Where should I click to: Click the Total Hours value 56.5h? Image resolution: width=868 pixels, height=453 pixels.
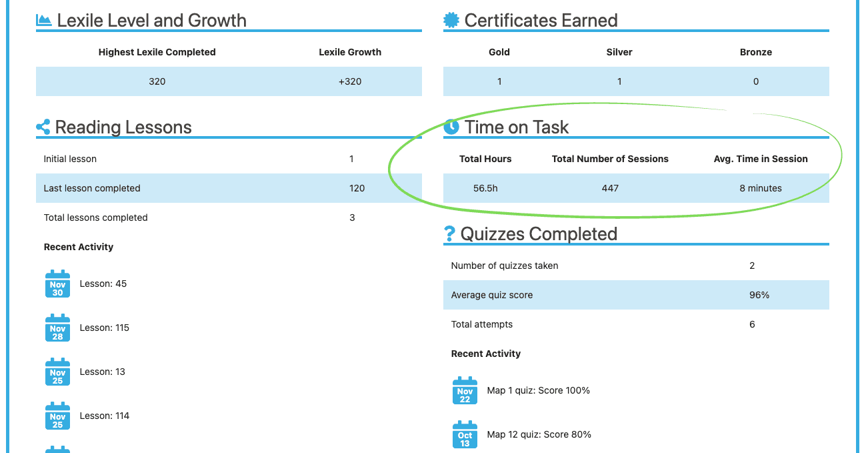point(485,188)
